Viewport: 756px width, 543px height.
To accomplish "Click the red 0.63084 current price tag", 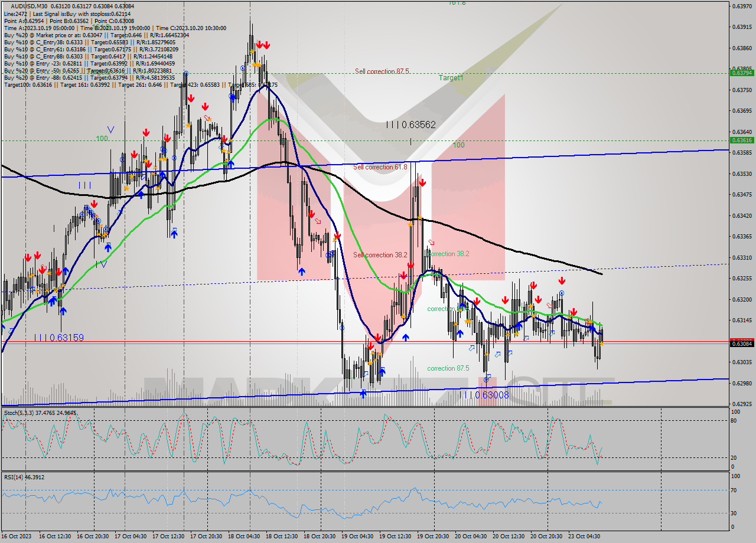I will point(742,342).
